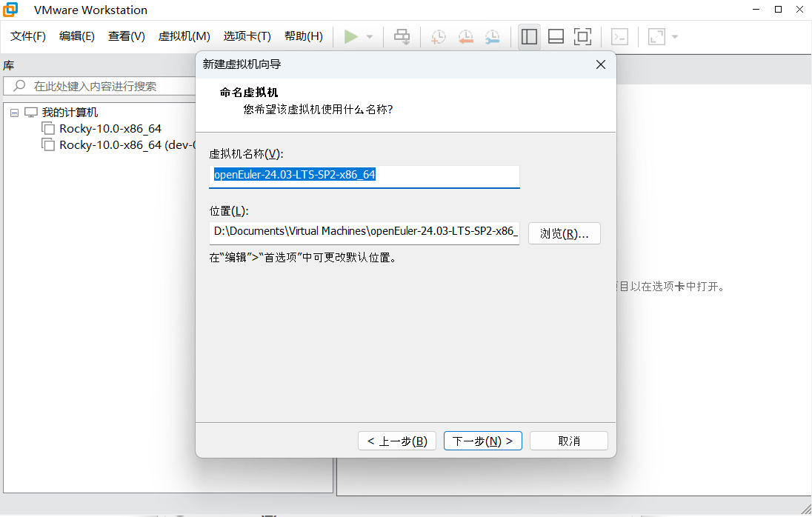812x517 pixels.
Task: Click the search magnifier icon in library
Action: click(19, 85)
